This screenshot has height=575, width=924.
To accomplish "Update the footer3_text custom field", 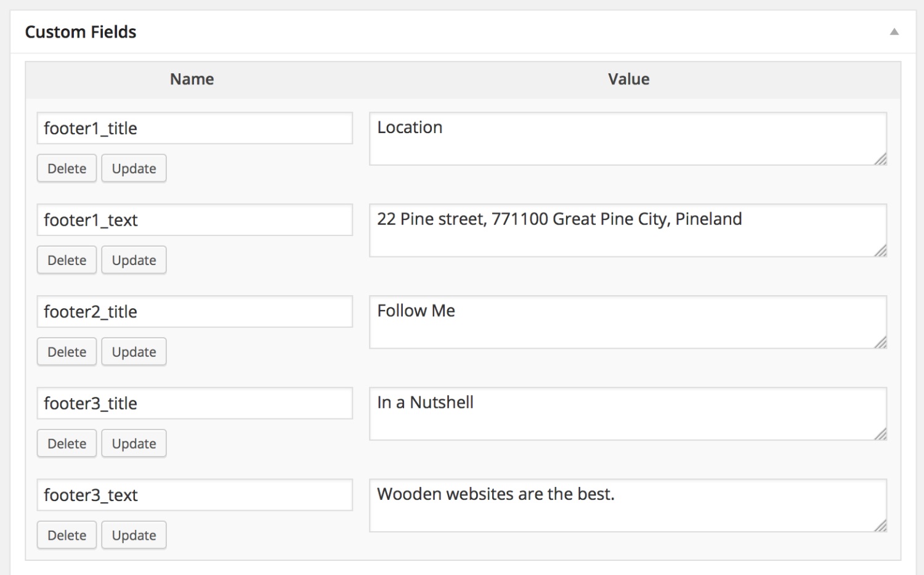I will coord(134,536).
